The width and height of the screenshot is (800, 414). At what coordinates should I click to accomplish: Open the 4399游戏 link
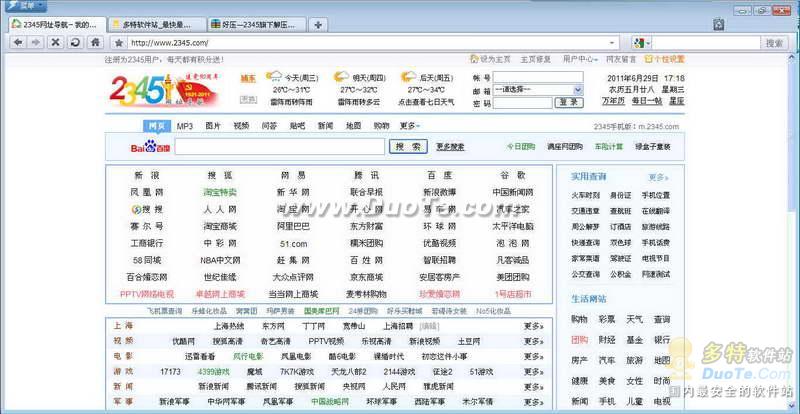pos(213,372)
